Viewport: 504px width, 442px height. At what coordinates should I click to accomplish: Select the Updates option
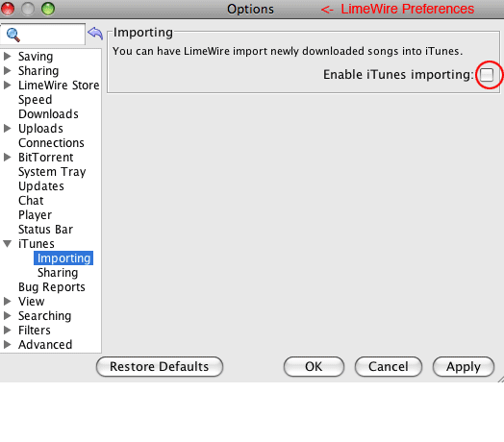click(41, 186)
